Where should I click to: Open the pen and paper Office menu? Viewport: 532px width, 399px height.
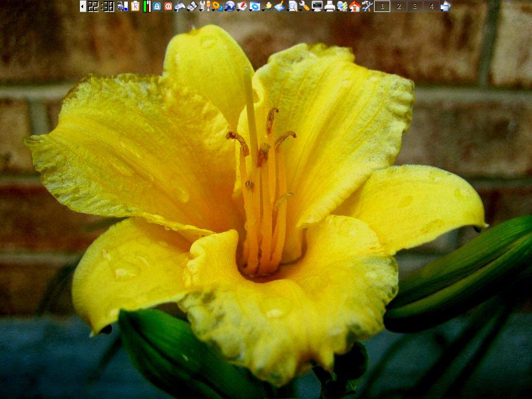242,6
